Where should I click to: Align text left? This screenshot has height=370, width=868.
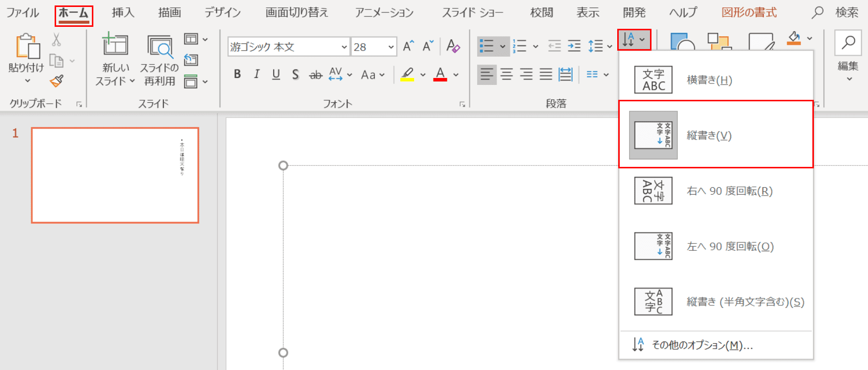487,74
